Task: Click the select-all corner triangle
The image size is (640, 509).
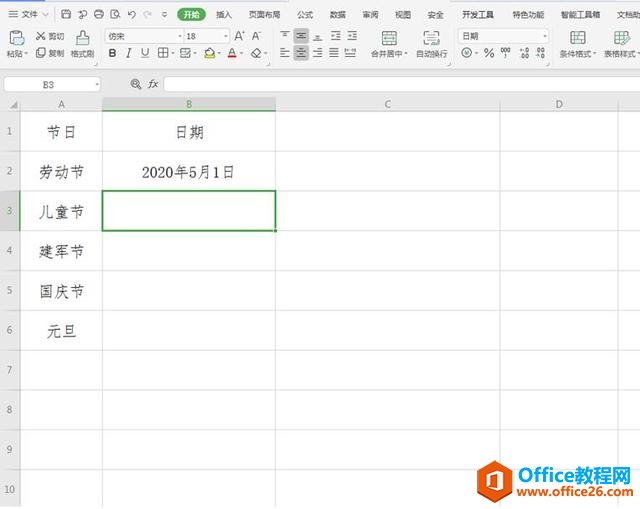Action: [x=13, y=105]
